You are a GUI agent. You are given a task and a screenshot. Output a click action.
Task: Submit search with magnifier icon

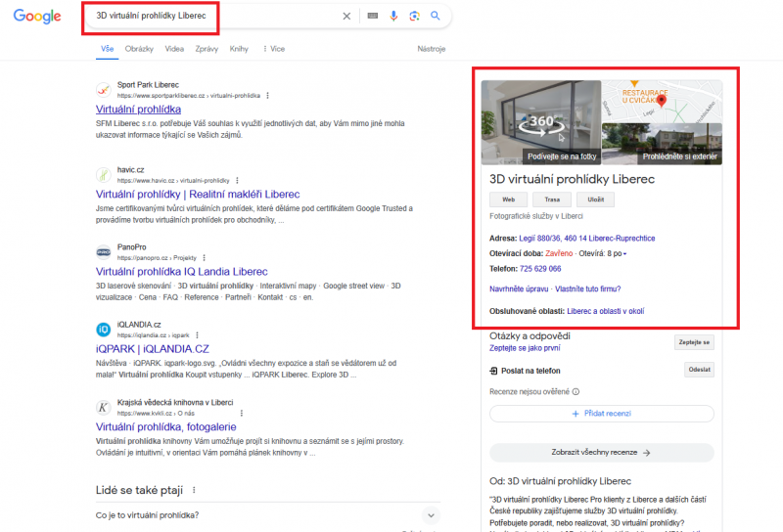click(436, 16)
